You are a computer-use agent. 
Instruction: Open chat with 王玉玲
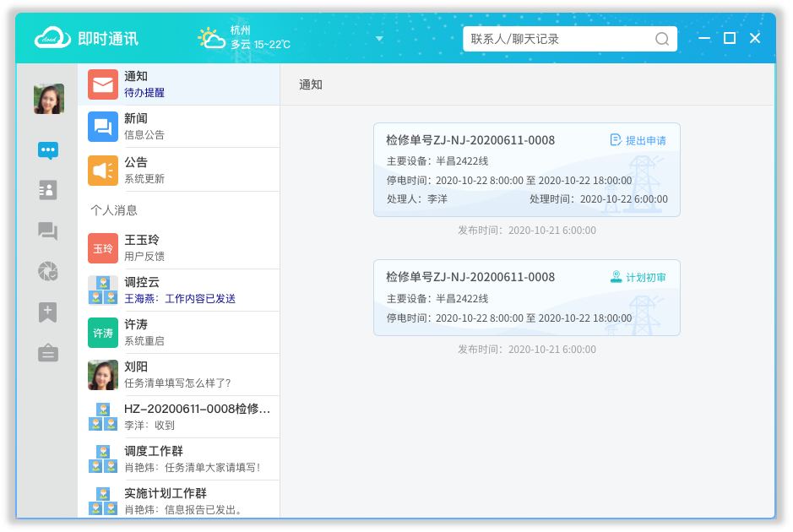(x=178, y=248)
